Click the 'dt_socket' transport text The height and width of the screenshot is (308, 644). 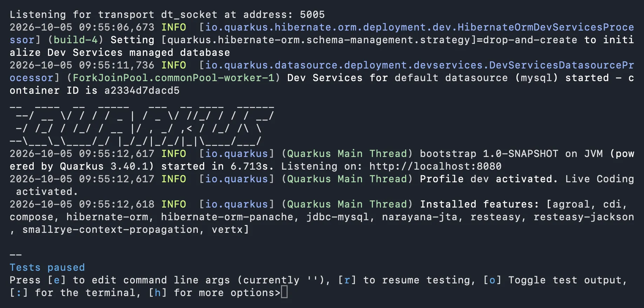point(189,14)
